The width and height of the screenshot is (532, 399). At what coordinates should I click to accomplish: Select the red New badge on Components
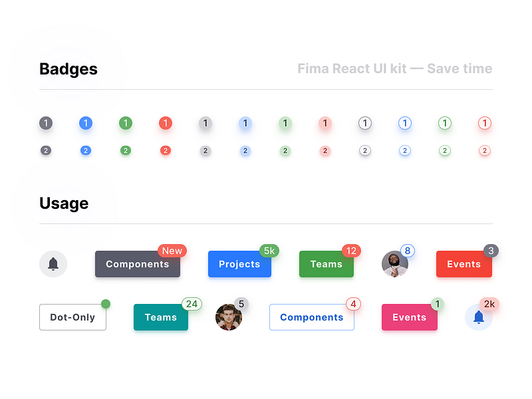tap(172, 251)
